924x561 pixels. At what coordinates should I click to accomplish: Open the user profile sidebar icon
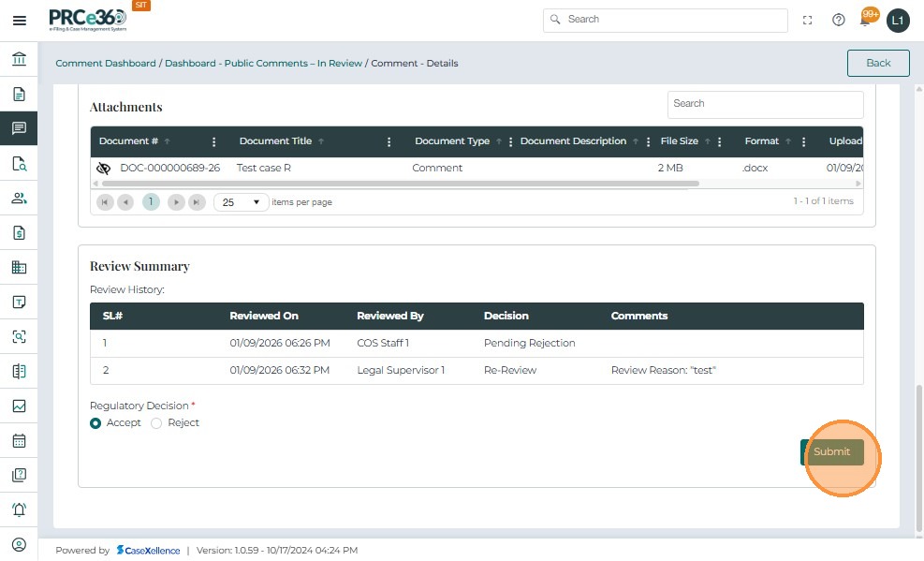(19, 544)
